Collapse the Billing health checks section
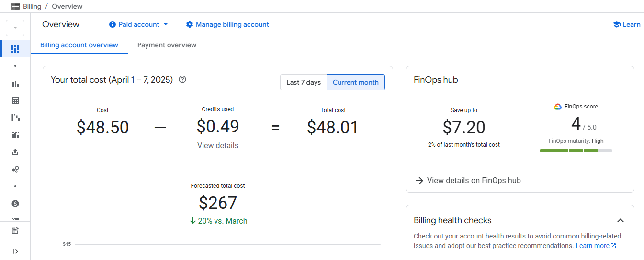Image resolution: width=644 pixels, height=260 pixels. (x=620, y=221)
